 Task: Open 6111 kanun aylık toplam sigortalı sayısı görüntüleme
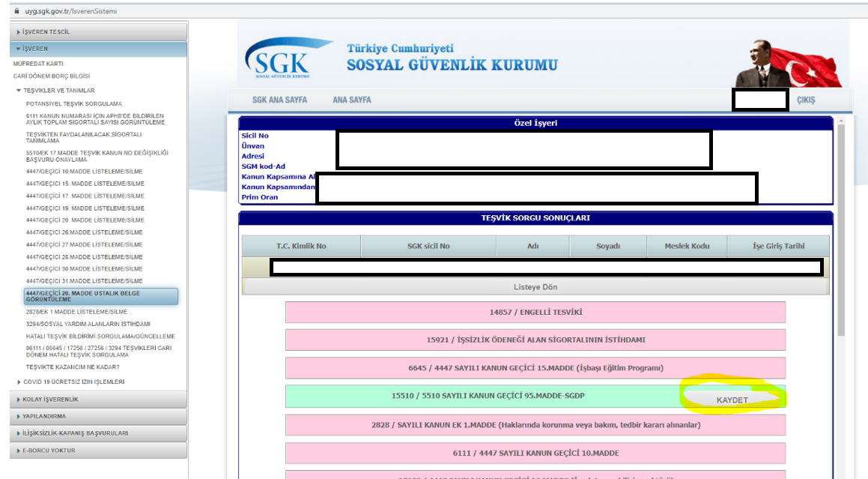point(95,119)
